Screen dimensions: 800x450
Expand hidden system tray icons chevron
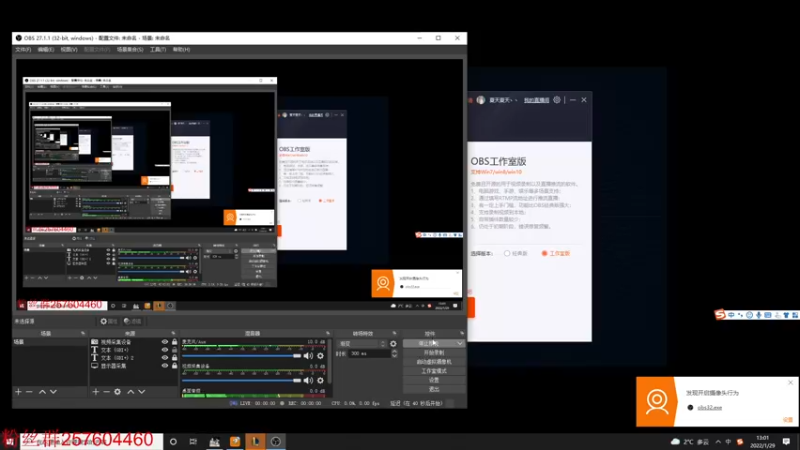point(718,441)
